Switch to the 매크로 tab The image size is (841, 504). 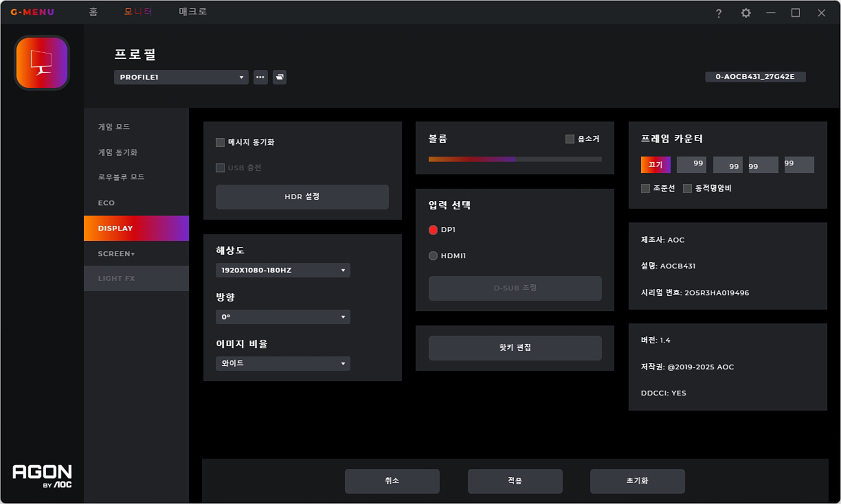coord(193,12)
